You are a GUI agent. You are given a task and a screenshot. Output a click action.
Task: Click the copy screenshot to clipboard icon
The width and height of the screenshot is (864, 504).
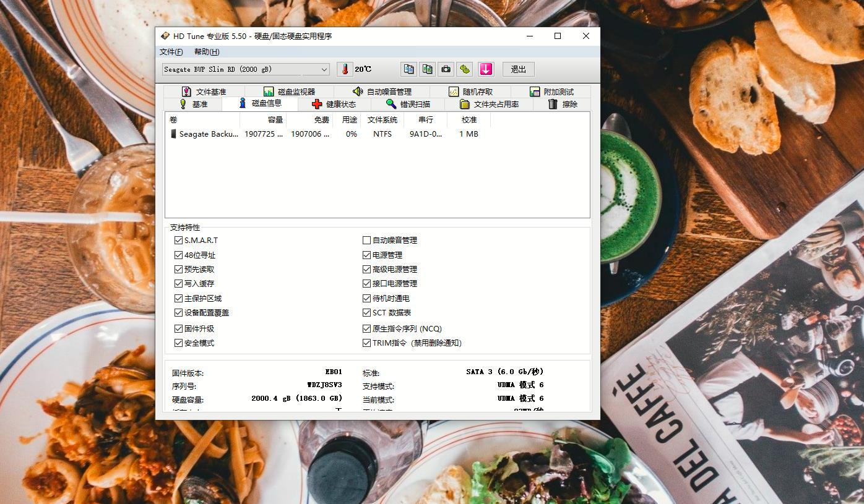pyautogui.click(x=427, y=69)
